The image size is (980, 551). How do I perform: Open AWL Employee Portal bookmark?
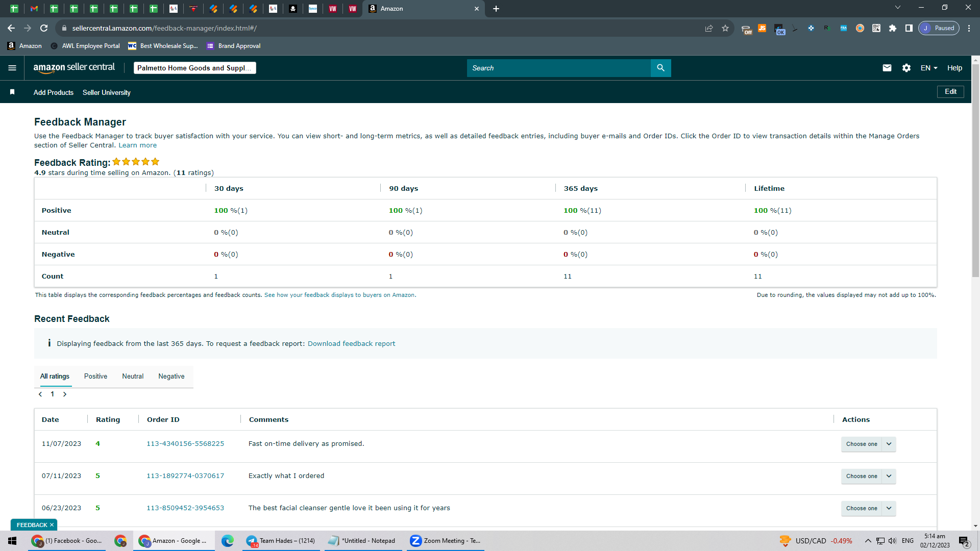pos(85,46)
